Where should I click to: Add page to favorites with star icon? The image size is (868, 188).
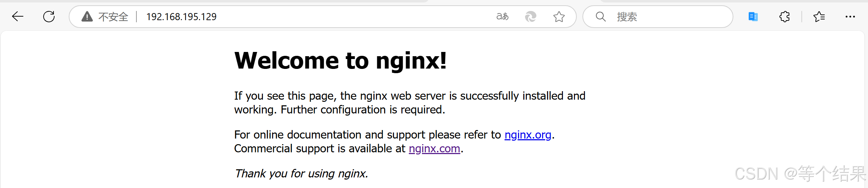[559, 17]
